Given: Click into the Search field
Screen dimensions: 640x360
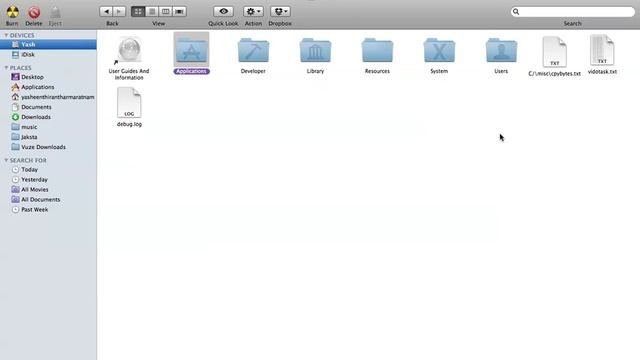Looking at the screenshot, I should pyautogui.click(x=573, y=12).
